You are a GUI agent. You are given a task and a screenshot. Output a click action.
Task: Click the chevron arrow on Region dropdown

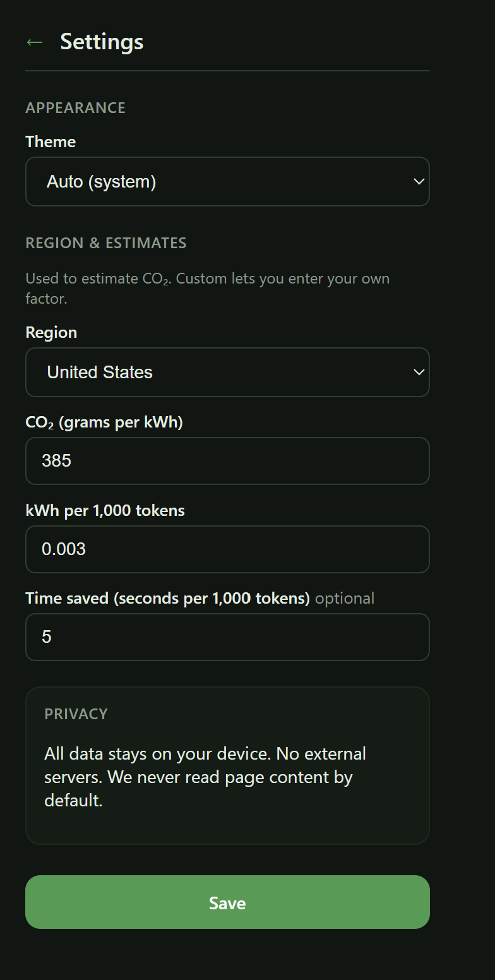point(419,373)
